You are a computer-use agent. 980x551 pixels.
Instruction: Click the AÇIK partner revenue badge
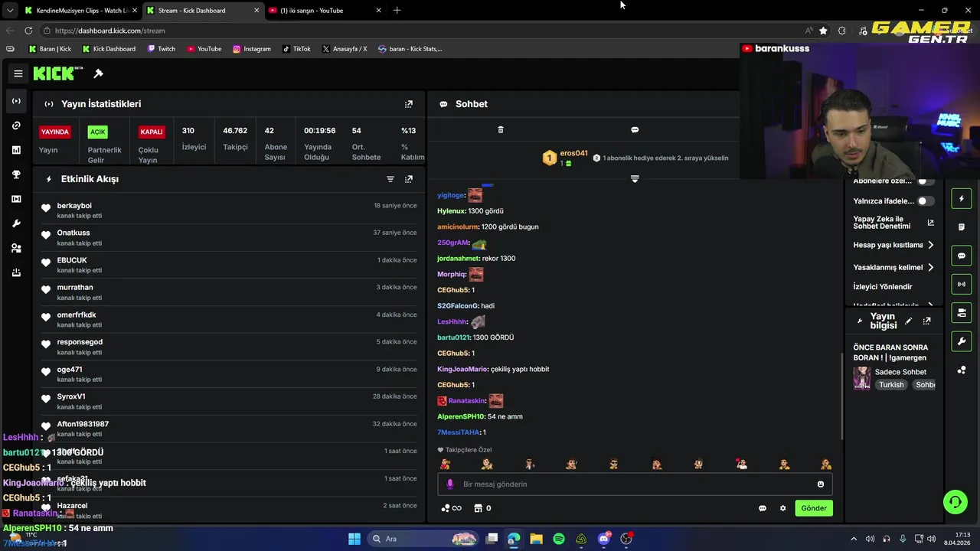(x=98, y=132)
